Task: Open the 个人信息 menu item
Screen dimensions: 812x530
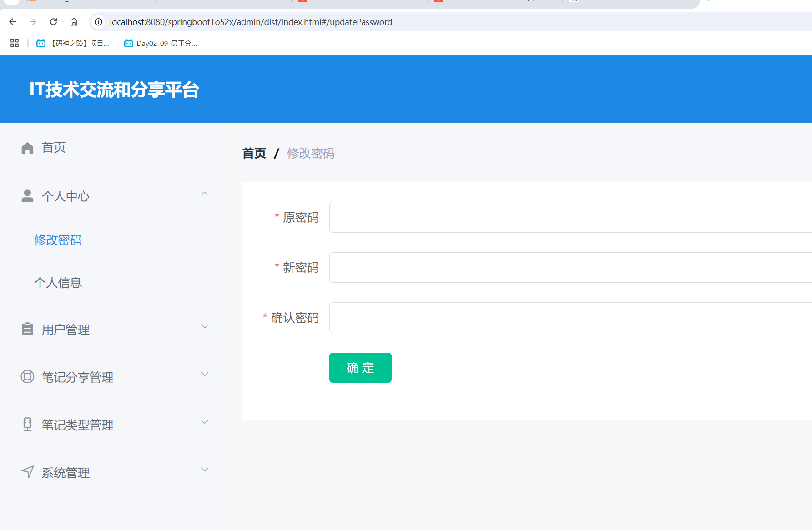Action: click(58, 283)
